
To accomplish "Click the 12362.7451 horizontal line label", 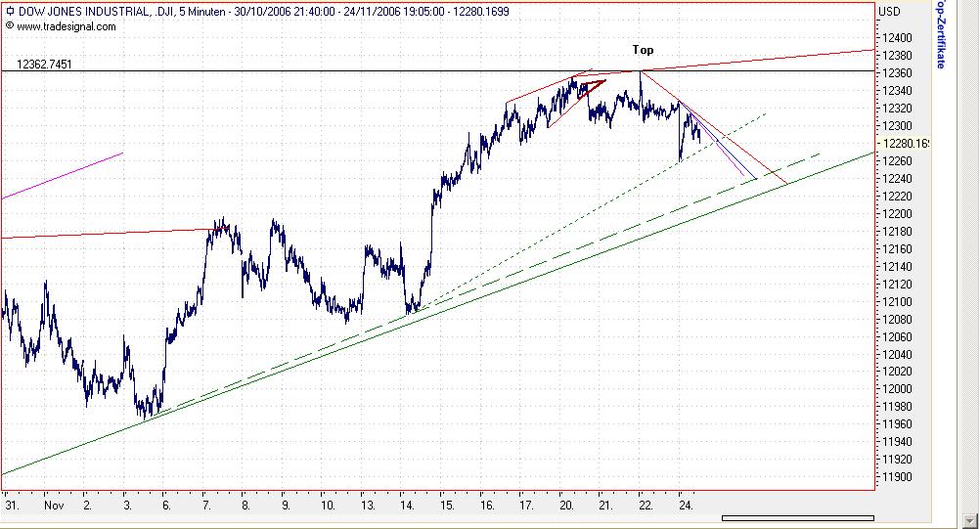I will [44, 65].
